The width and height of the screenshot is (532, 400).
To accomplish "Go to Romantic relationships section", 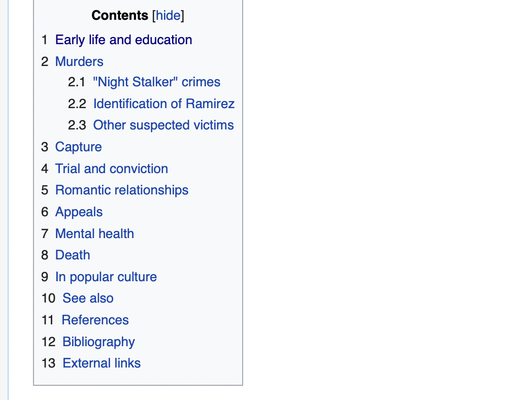I will tap(122, 190).
